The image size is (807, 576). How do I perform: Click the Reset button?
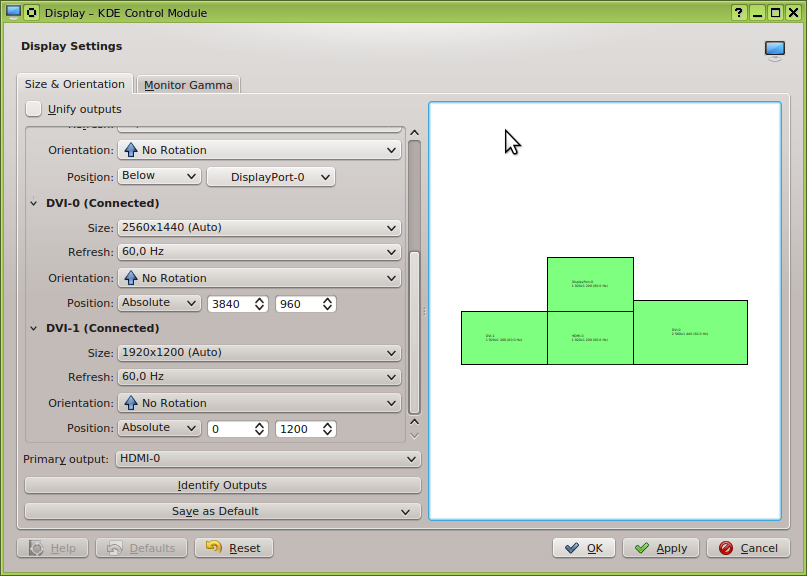pos(234,548)
